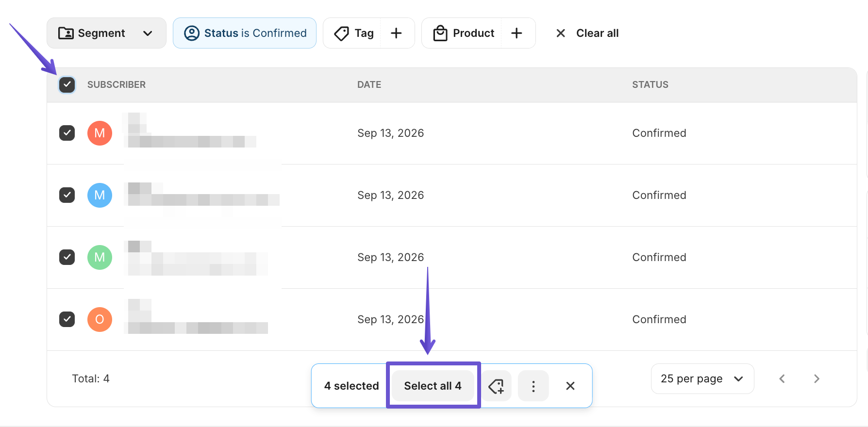Click the person icon in Status filter

(x=192, y=33)
